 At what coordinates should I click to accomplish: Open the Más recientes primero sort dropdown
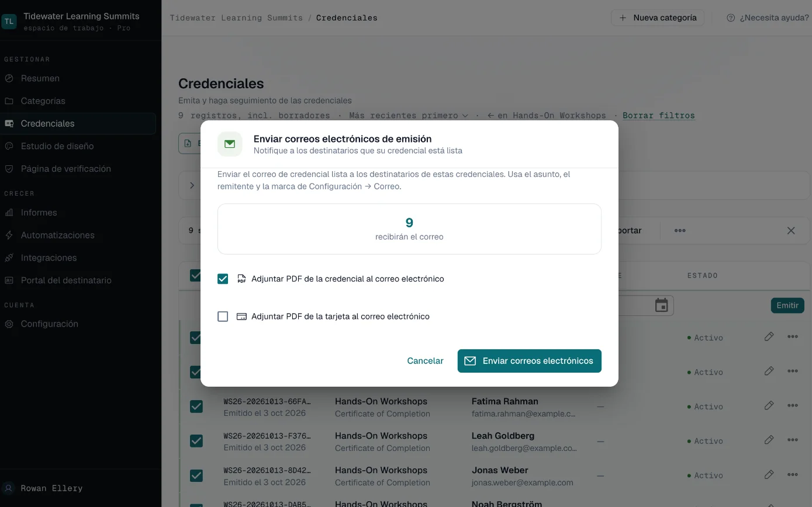pos(409,116)
